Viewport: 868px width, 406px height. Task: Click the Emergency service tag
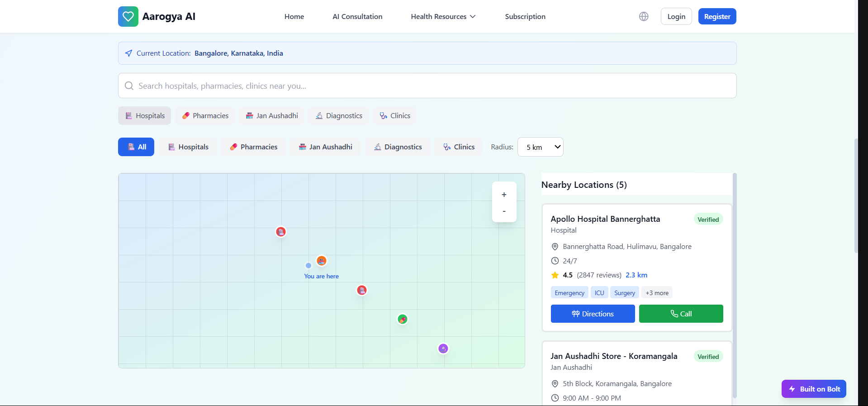pyautogui.click(x=569, y=293)
